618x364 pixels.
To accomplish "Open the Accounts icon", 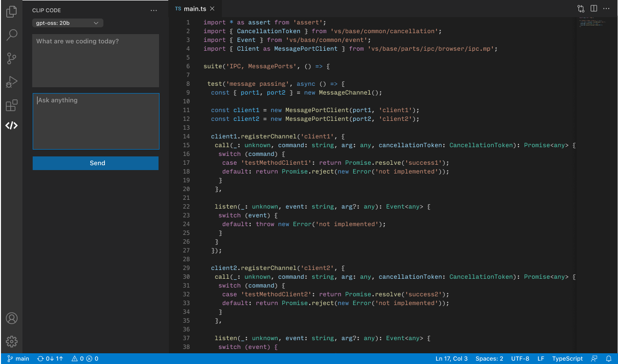I will (x=12, y=318).
